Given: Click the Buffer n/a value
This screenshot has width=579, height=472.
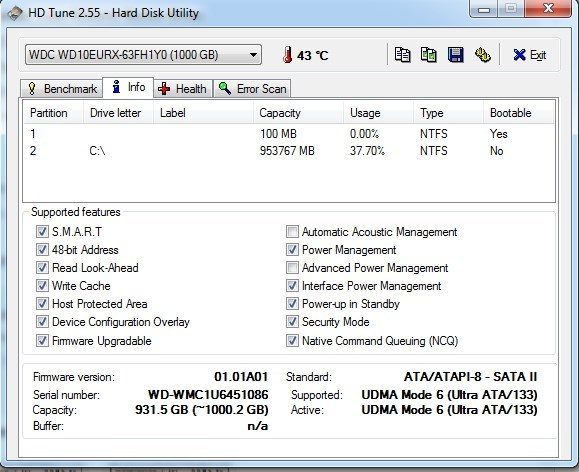Looking at the screenshot, I should click(258, 426).
